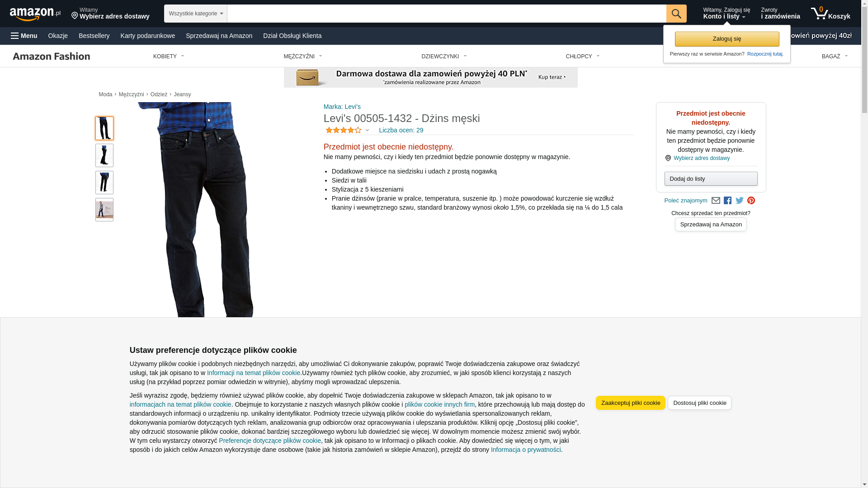The height and width of the screenshot is (488, 868).
Task: Click the orange search magnifier button
Action: click(676, 14)
